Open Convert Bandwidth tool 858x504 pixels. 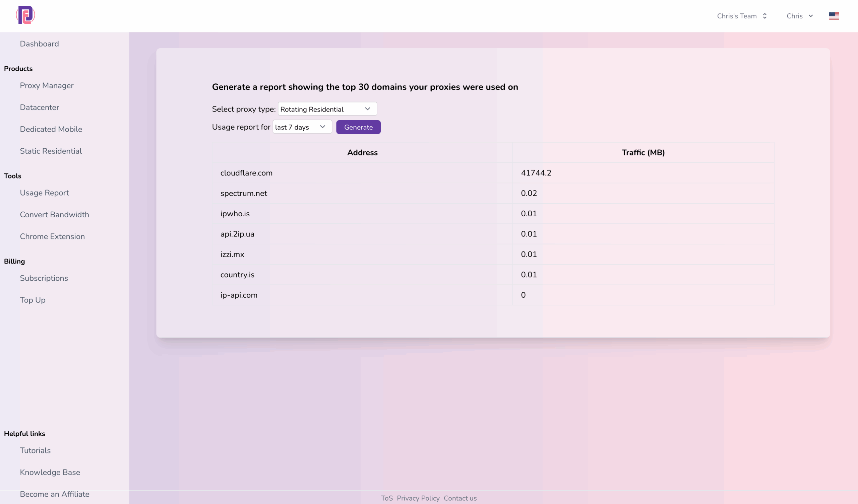(55, 214)
